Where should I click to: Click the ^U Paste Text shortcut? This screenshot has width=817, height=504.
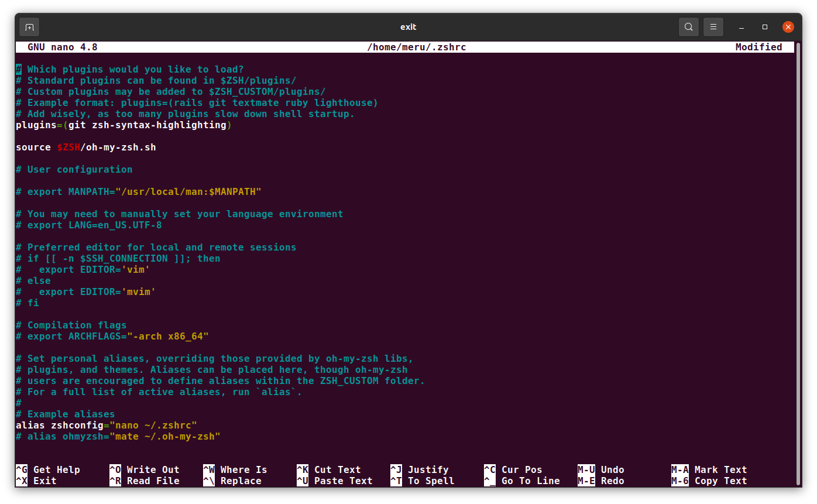point(334,481)
